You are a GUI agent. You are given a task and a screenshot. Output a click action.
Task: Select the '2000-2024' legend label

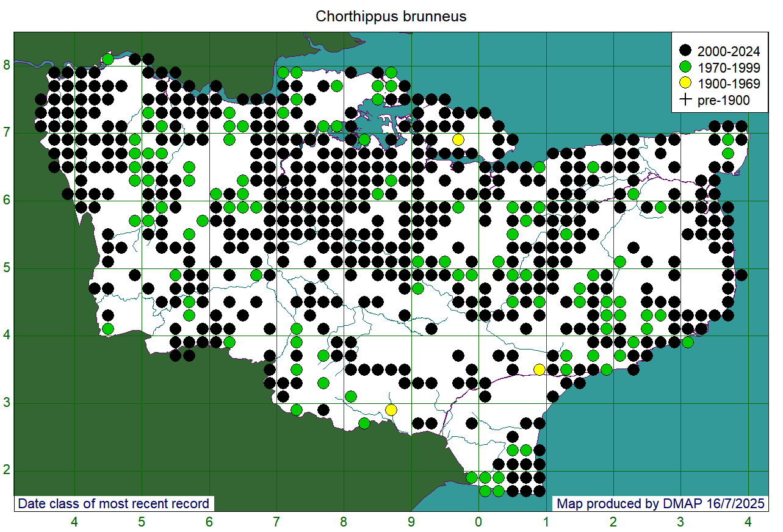point(729,51)
